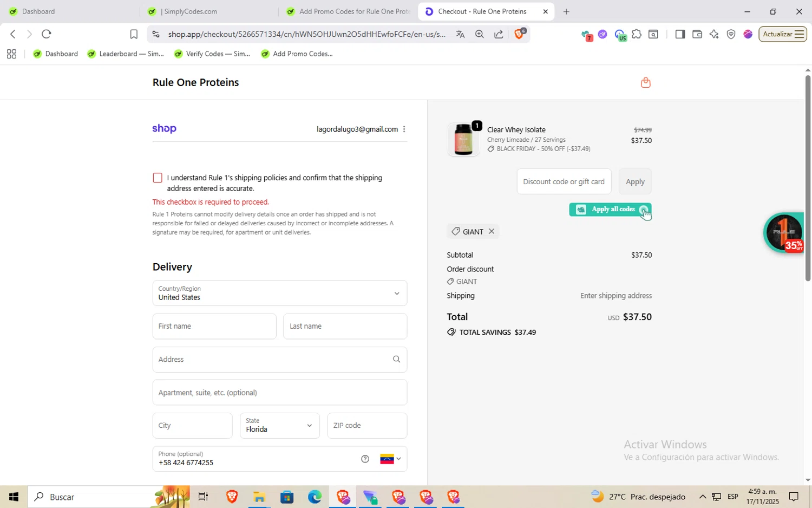Open Microsoft Edge from taskbar
Screen dimensions: 812x508
(x=315, y=497)
